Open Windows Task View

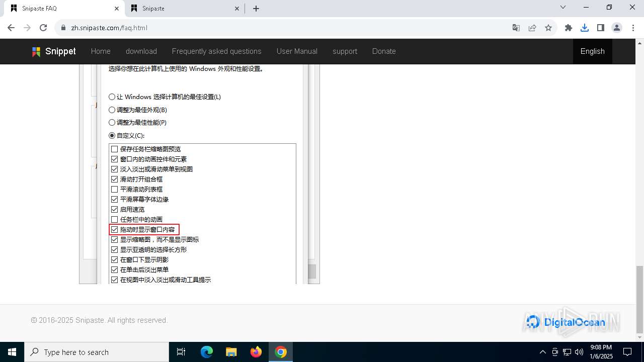[182, 352]
